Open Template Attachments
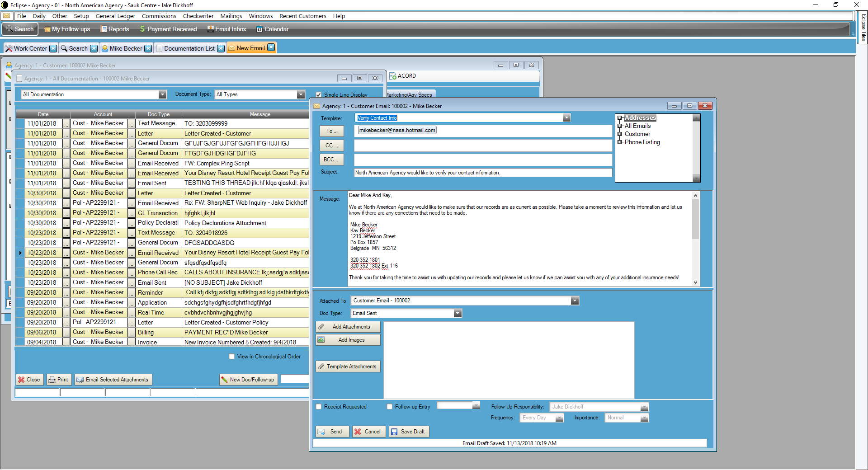The image size is (868, 470). (348, 367)
